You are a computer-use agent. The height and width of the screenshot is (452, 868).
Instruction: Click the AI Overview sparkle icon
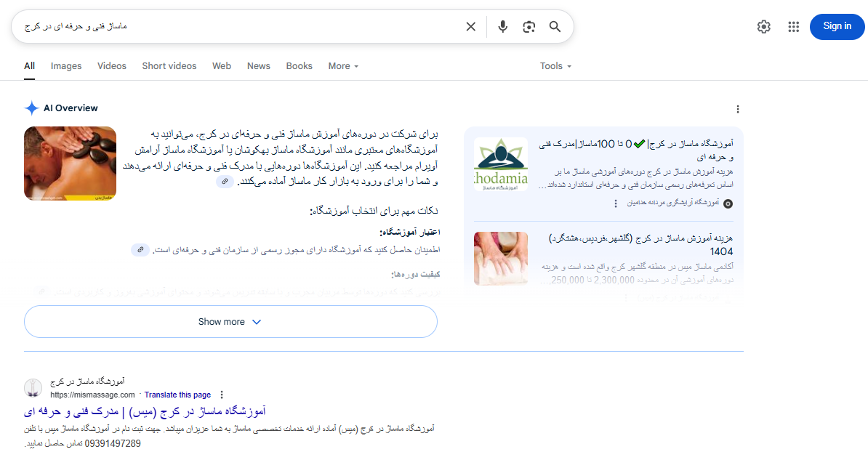pyautogui.click(x=31, y=108)
